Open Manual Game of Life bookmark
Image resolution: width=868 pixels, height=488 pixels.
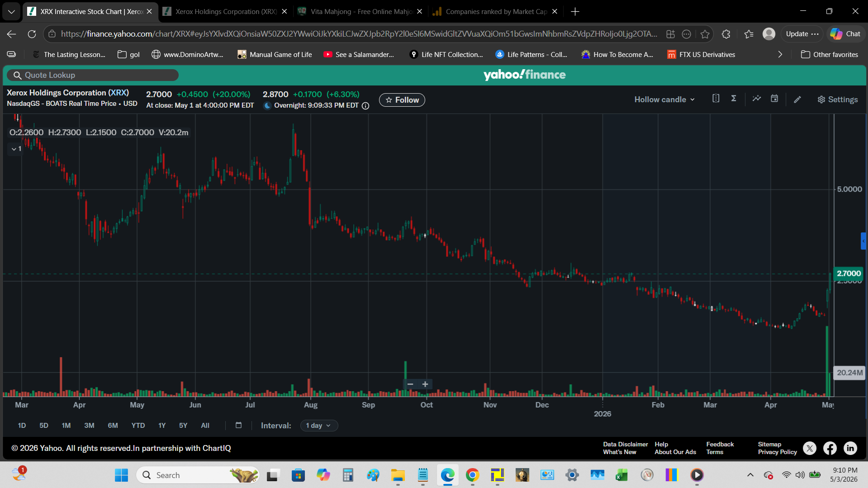coord(275,55)
